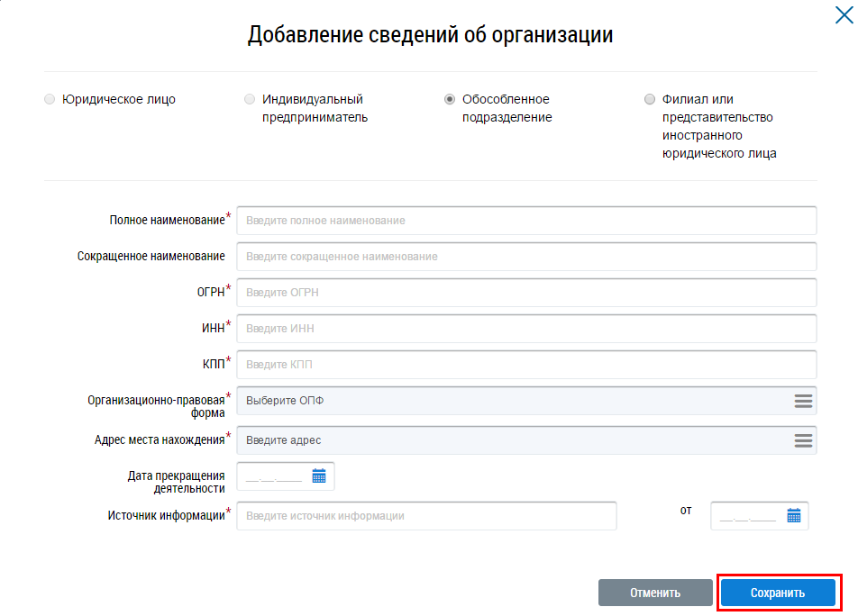Click the Отменить button
The width and height of the screenshot is (858, 616).
click(x=655, y=593)
